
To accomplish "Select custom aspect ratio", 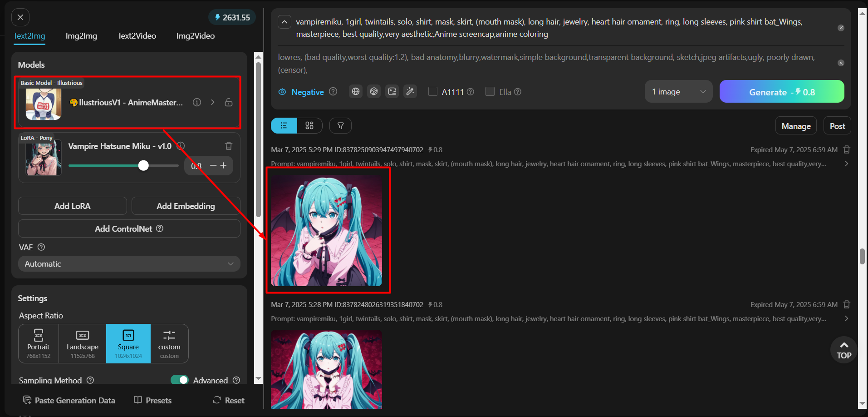I will point(169,343).
